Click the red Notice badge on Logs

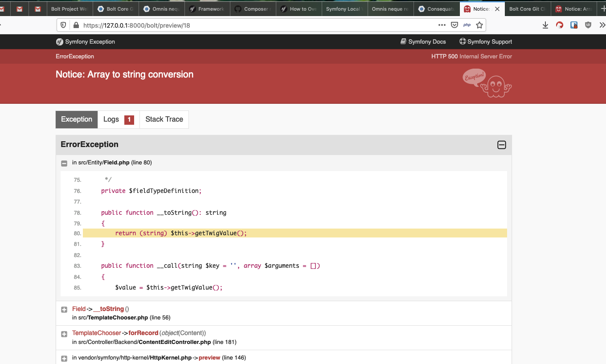tap(128, 119)
